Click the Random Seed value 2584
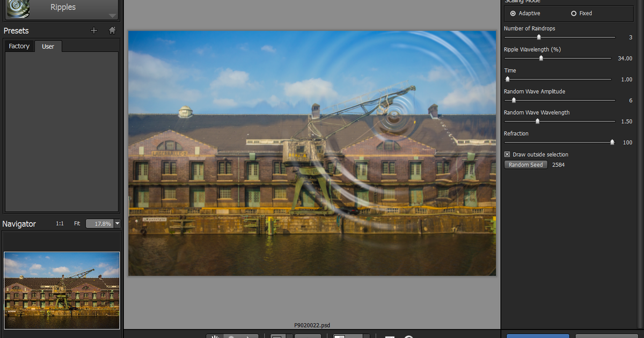Viewport: 644px width, 338px height. point(558,165)
